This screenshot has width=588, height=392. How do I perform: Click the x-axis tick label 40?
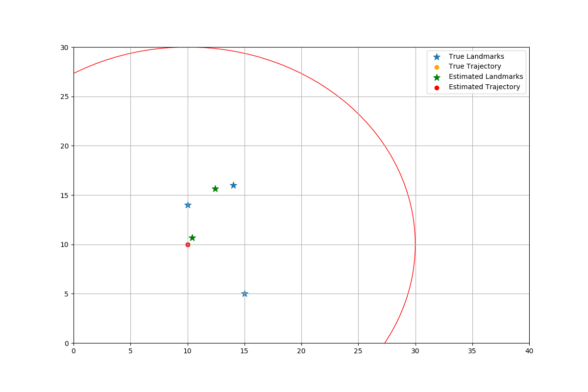[x=529, y=351]
